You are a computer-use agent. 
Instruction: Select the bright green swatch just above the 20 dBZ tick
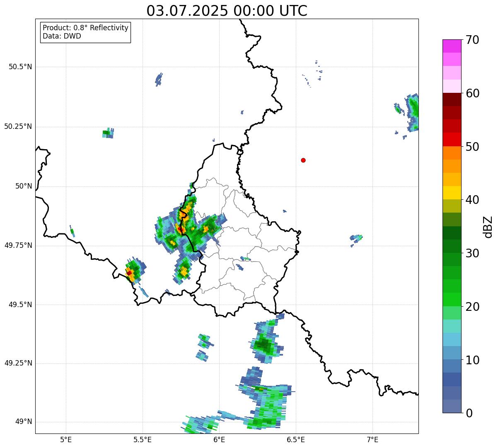point(452,299)
